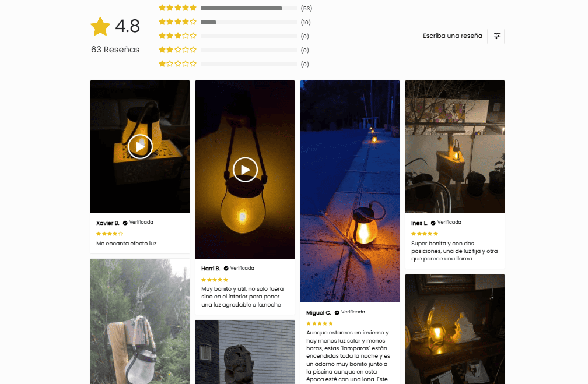Click verified checkmark beside Harri B.
The width and height of the screenshot is (588, 384).
coord(226,268)
